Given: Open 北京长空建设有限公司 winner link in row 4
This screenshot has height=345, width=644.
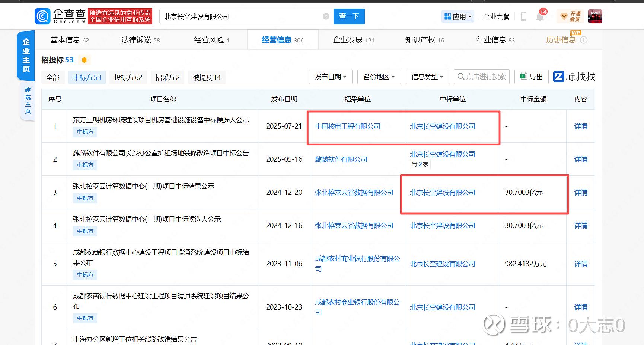Looking at the screenshot, I should tap(443, 226).
